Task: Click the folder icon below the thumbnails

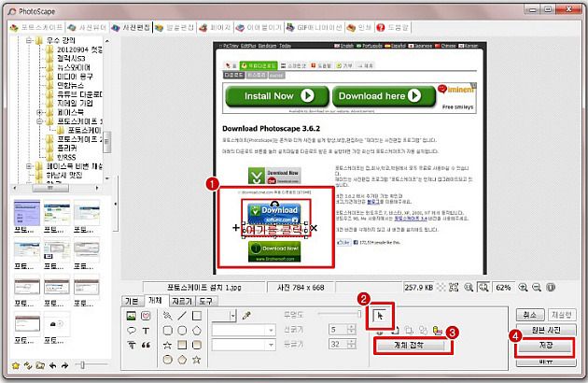Action: (x=40, y=365)
